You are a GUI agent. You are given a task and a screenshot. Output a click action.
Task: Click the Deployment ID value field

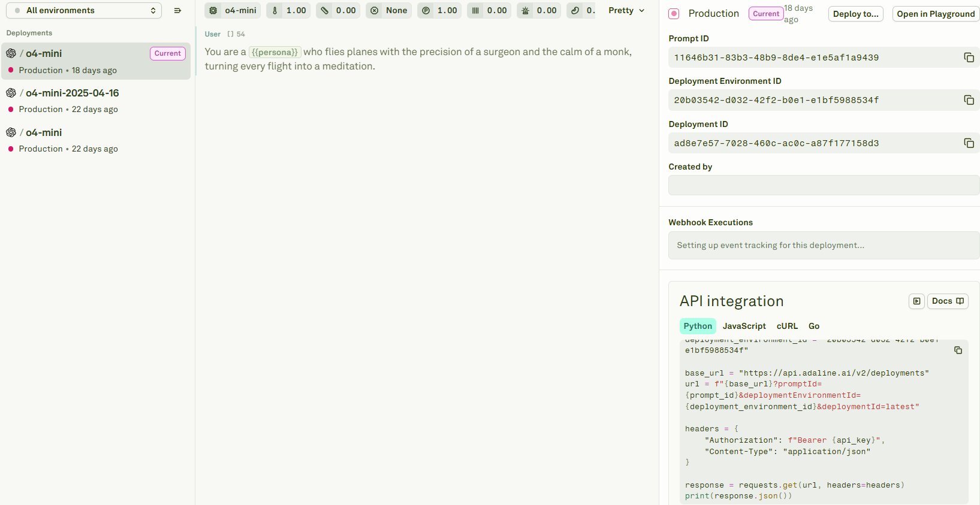coord(824,143)
